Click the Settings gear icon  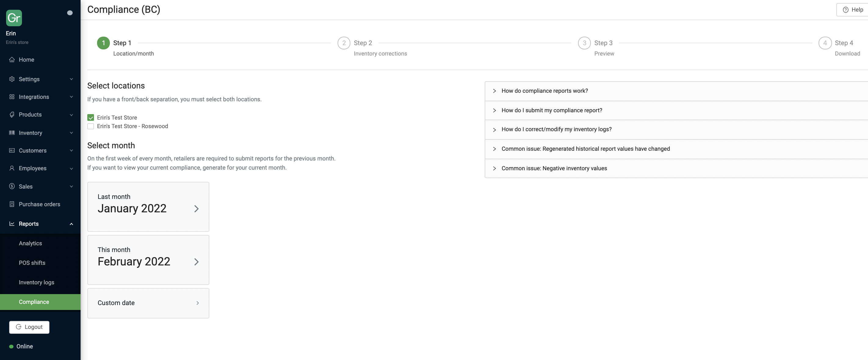[x=12, y=79]
